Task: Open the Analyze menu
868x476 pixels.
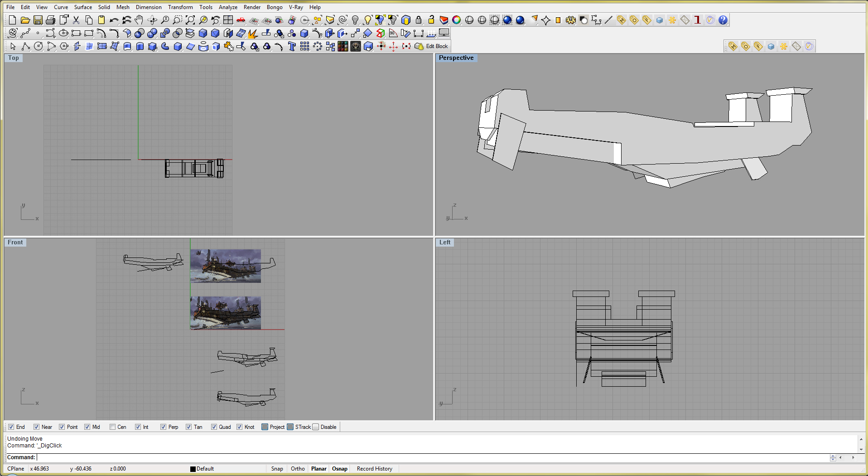Action: (228, 7)
